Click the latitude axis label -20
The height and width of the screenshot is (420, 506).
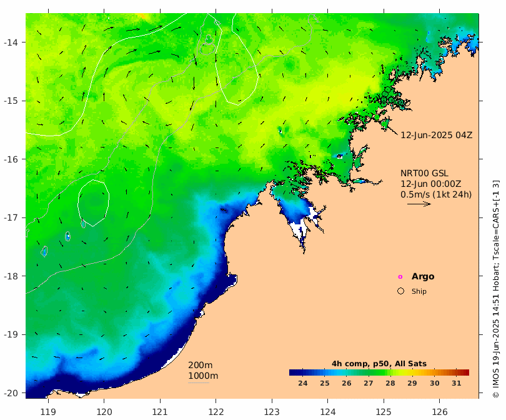tap(11, 393)
